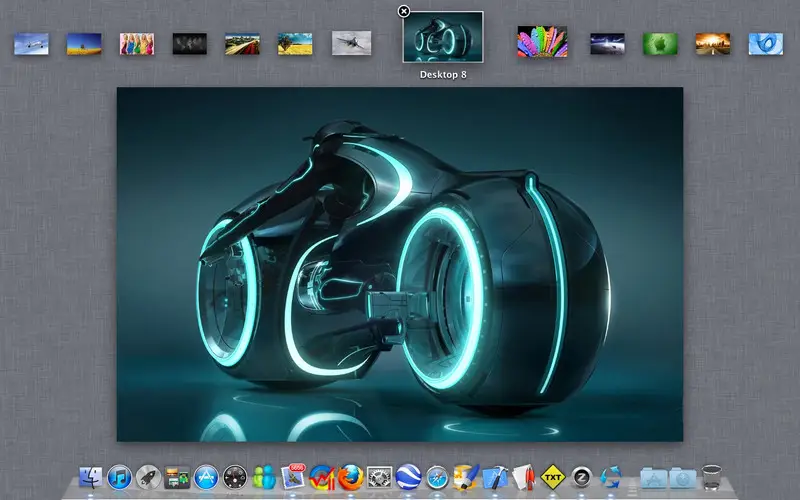Open the blue sync arrows icon
Image resolution: width=800 pixels, height=500 pixels.
pos(610,478)
